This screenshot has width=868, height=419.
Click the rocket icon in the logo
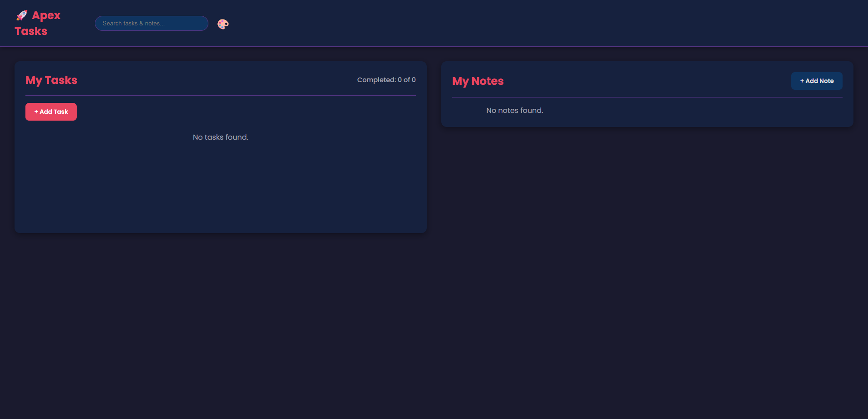[22, 15]
